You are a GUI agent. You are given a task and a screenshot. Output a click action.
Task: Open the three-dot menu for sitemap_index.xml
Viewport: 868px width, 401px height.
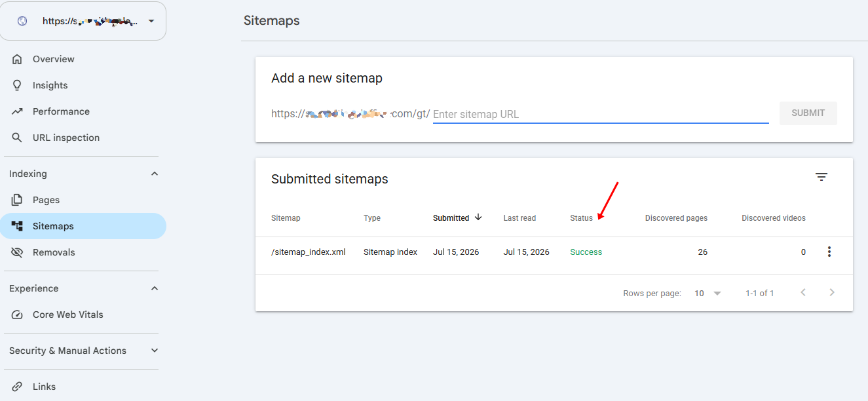(829, 252)
